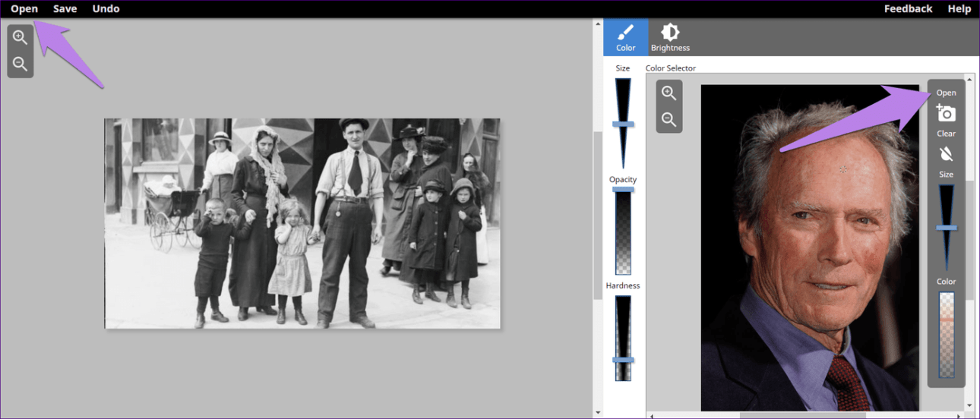Switch to the Brightness tab

click(x=670, y=37)
